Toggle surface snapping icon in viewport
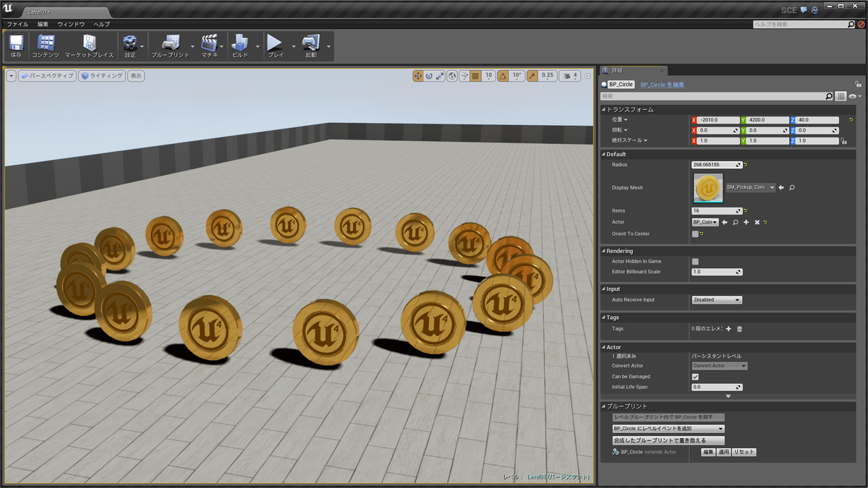 (x=464, y=75)
